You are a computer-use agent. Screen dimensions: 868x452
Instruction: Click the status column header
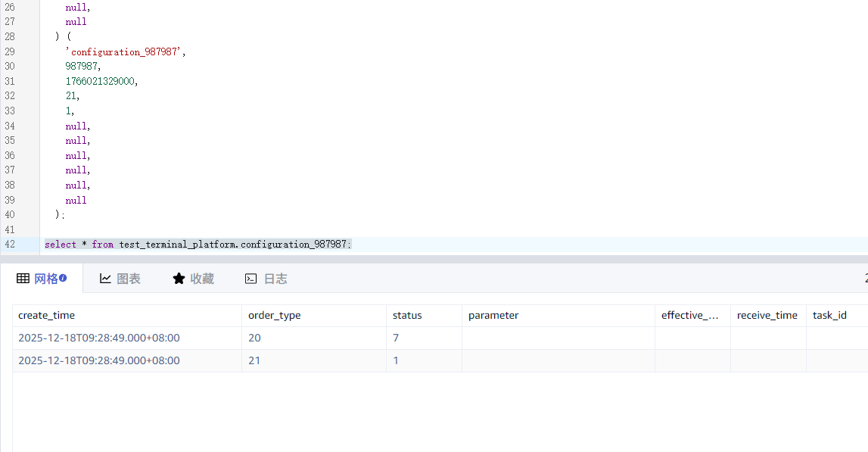pyautogui.click(x=407, y=315)
